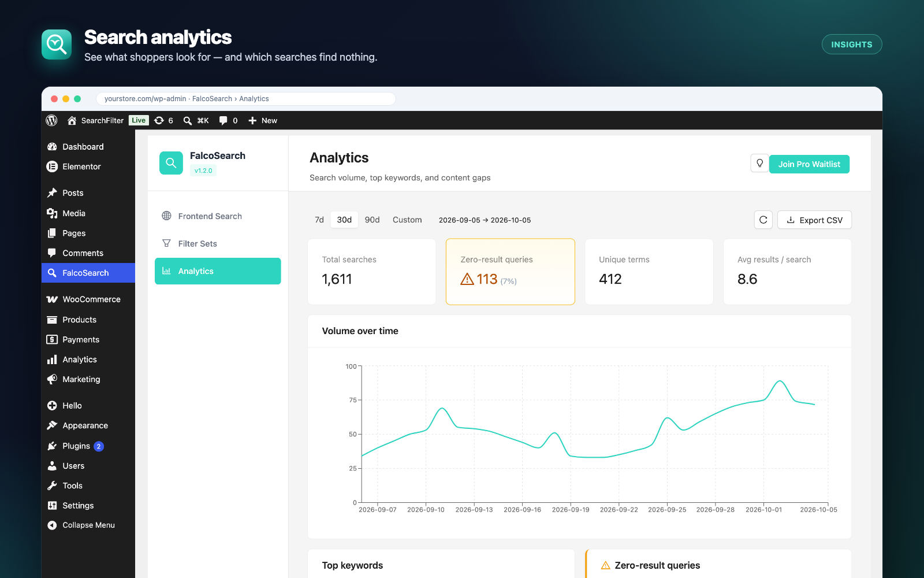Select the 7d time range
This screenshot has height=578, width=924.
coord(319,220)
